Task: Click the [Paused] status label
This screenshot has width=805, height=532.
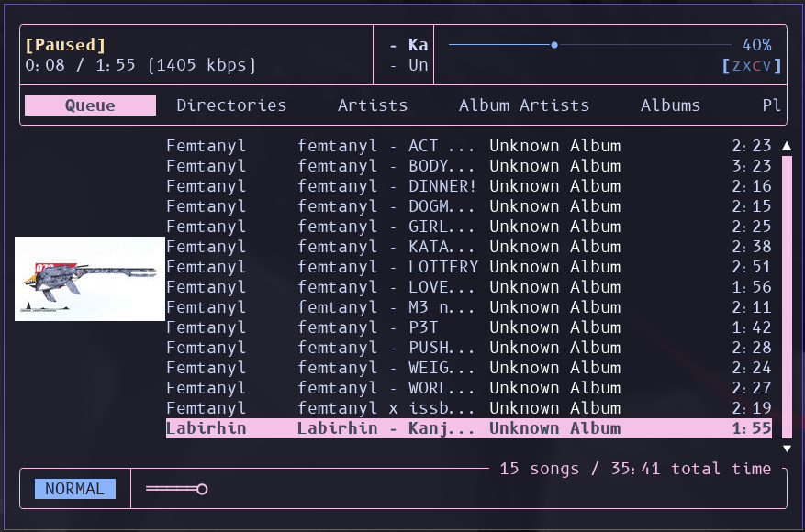Action: click(65, 45)
